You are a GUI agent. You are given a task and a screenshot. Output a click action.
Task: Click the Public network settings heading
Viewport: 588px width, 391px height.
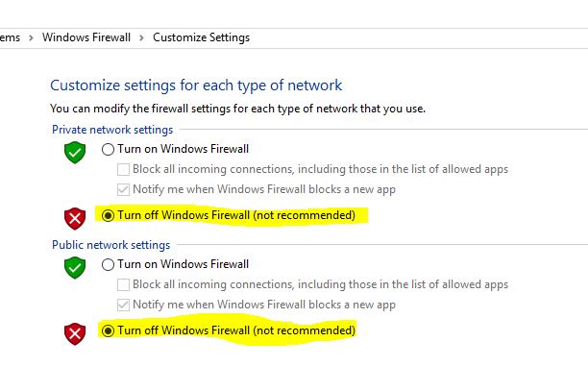pos(111,245)
